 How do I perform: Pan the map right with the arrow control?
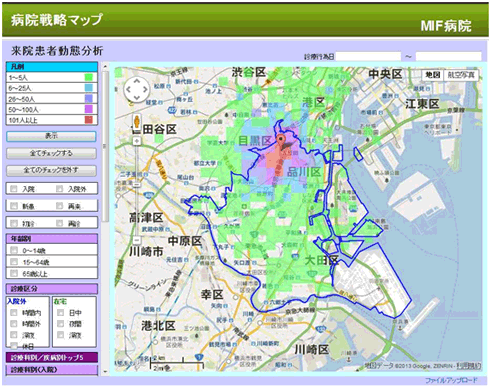(x=145, y=89)
